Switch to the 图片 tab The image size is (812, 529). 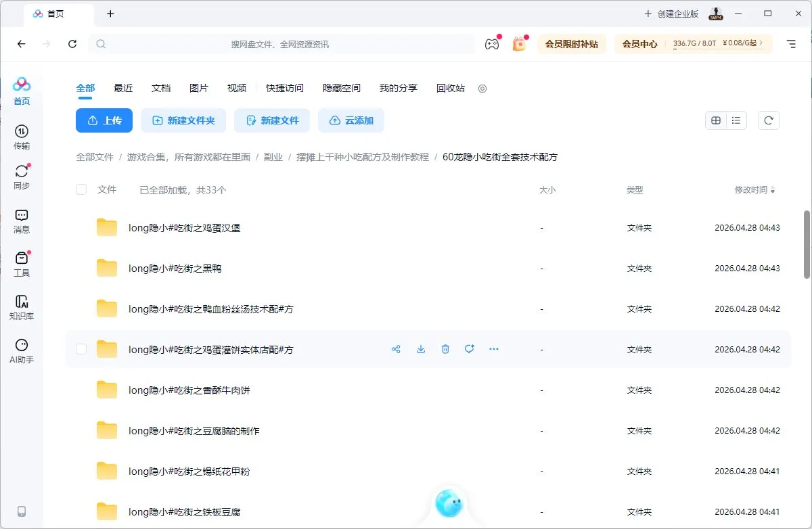click(x=199, y=88)
